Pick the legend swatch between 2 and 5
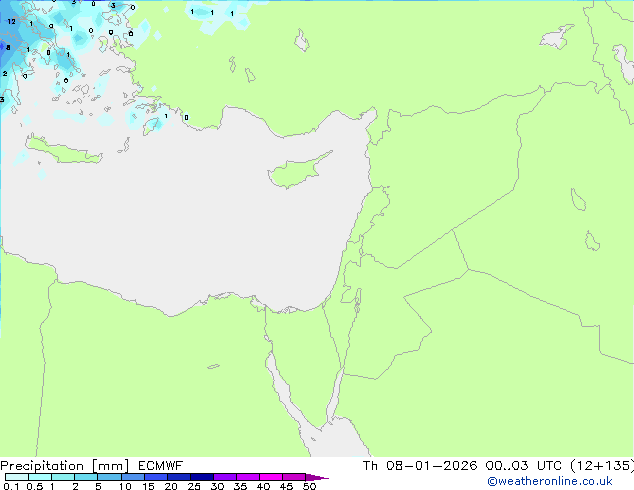 coord(86,477)
